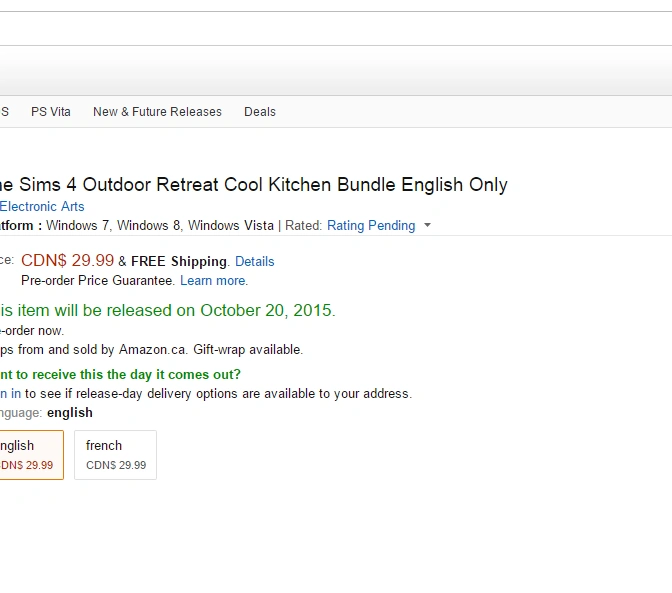Click the Rating Pending link
This screenshot has width=672, height=593.
(371, 225)
